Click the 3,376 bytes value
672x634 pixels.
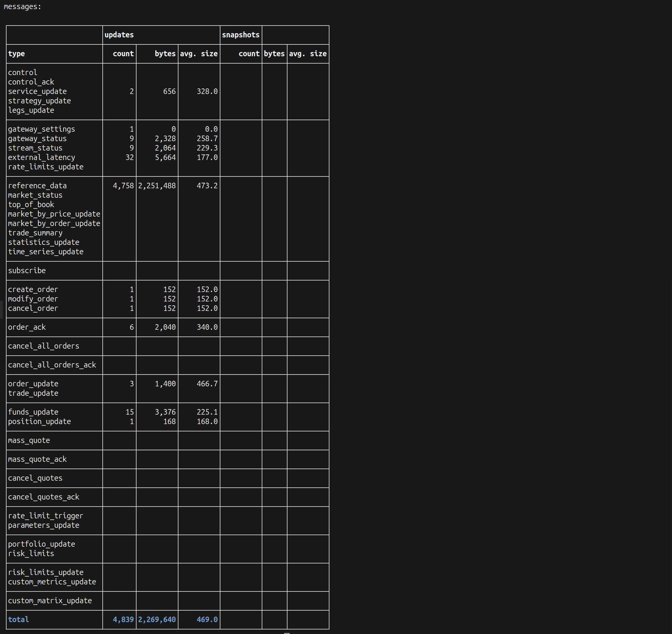click(x=165, y=412)
